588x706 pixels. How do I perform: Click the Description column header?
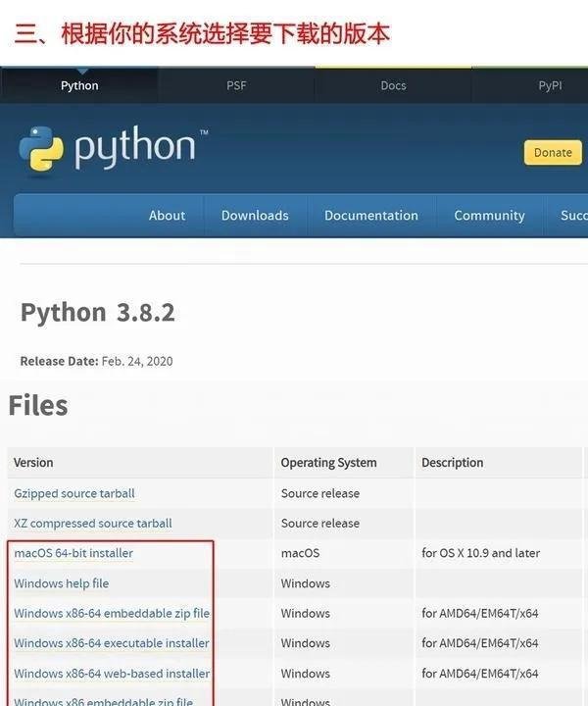452,463
